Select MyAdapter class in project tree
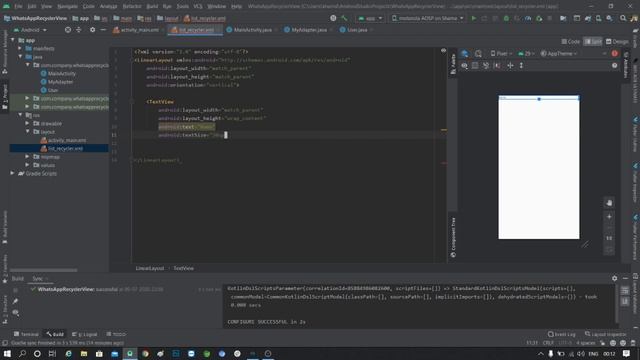 (x=60, y=82)
